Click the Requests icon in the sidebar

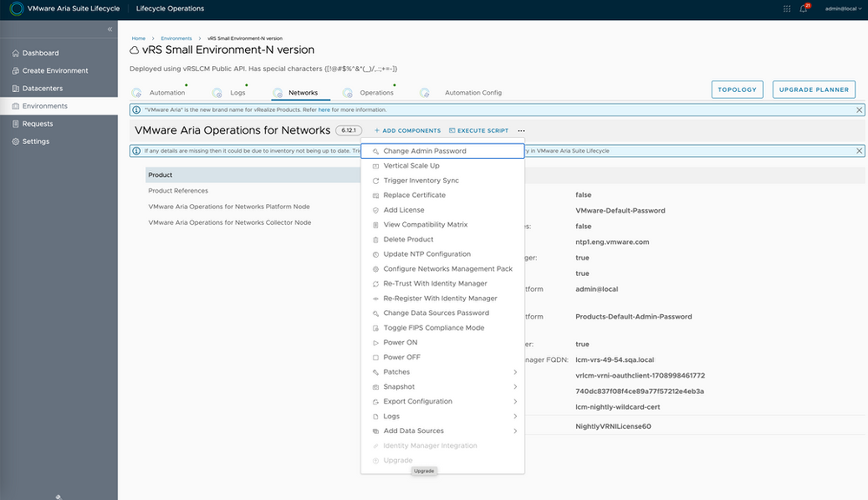(16, 124)
